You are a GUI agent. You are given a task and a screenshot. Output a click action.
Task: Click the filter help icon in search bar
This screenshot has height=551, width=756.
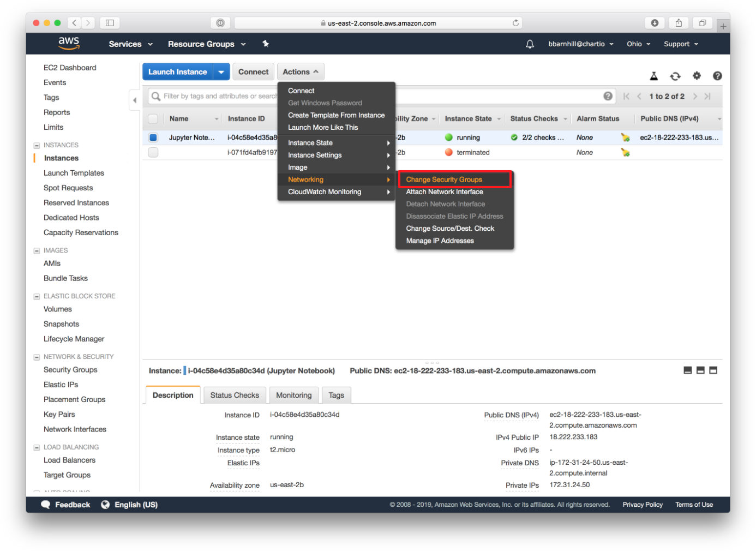click(x=608, y=96)
